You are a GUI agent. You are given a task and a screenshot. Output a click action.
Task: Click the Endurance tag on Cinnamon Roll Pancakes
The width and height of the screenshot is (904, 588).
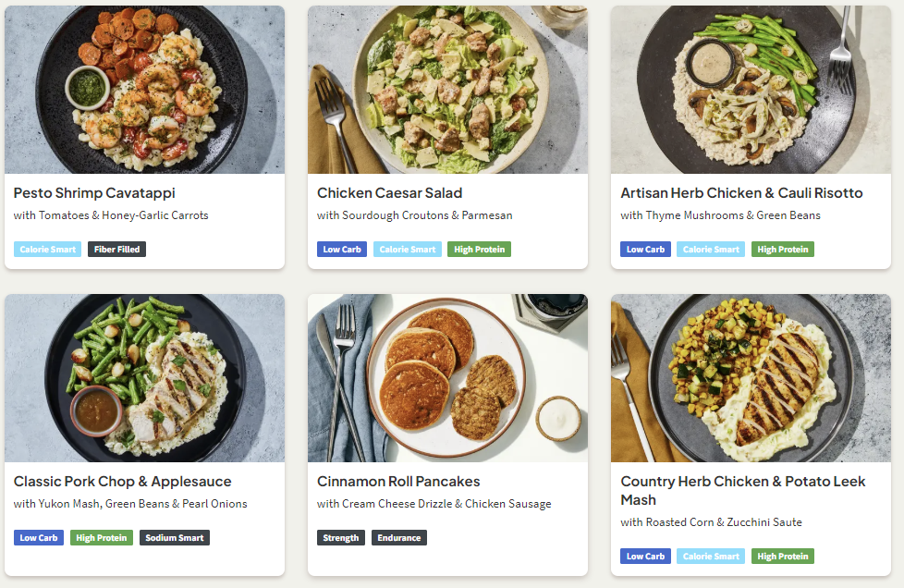pyautogui.click(x=399, y=538)
